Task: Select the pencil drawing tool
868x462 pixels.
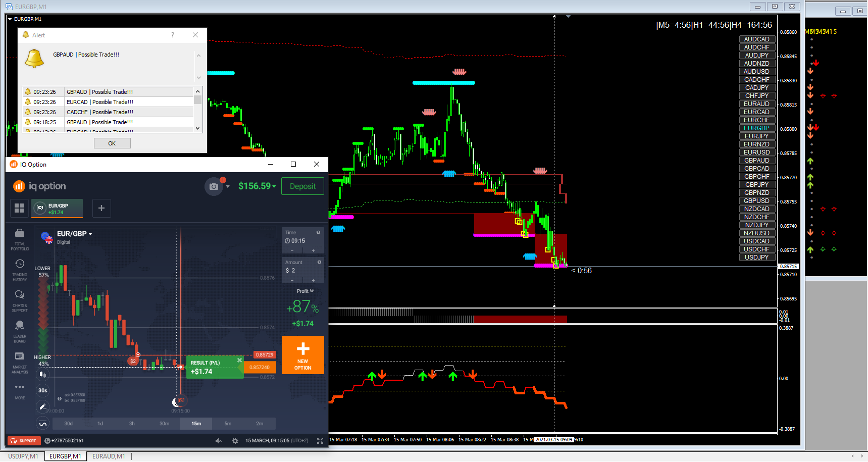Action: [43, 406]
